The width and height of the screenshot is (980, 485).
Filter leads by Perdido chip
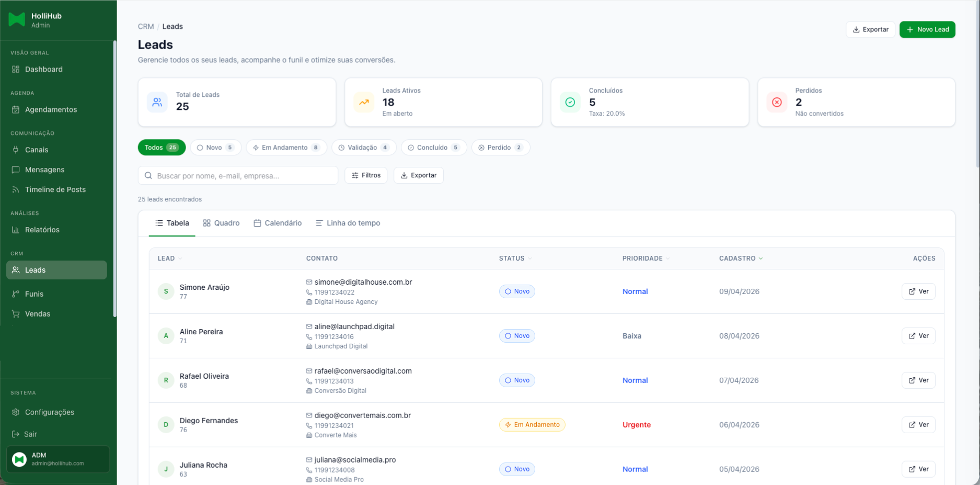(x=500, y=148)
